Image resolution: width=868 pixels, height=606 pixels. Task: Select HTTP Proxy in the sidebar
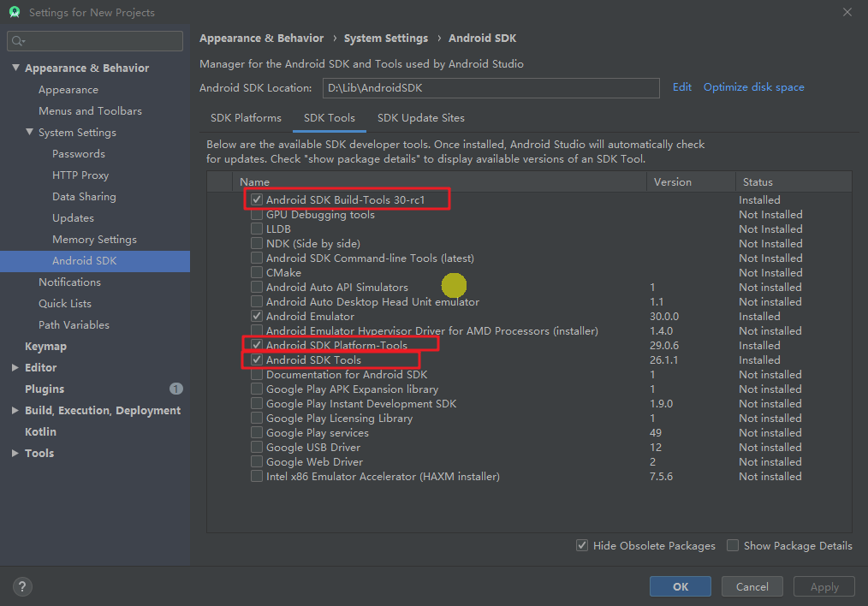tap(80, 175)
